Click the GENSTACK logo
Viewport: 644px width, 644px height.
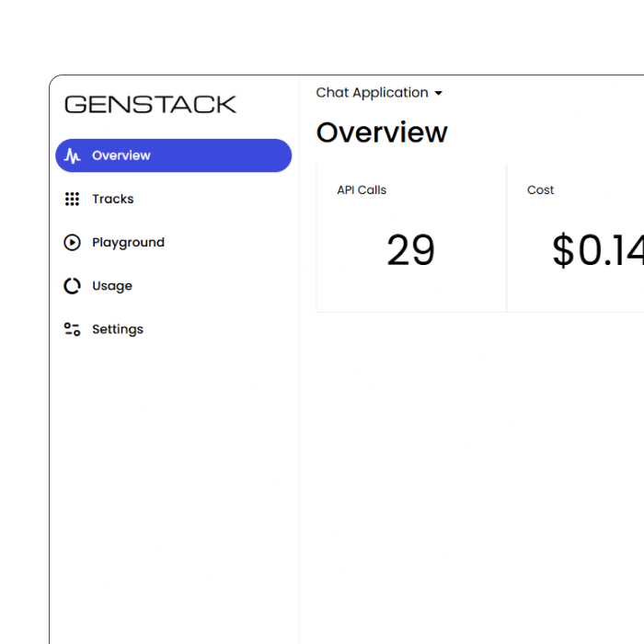150,105
